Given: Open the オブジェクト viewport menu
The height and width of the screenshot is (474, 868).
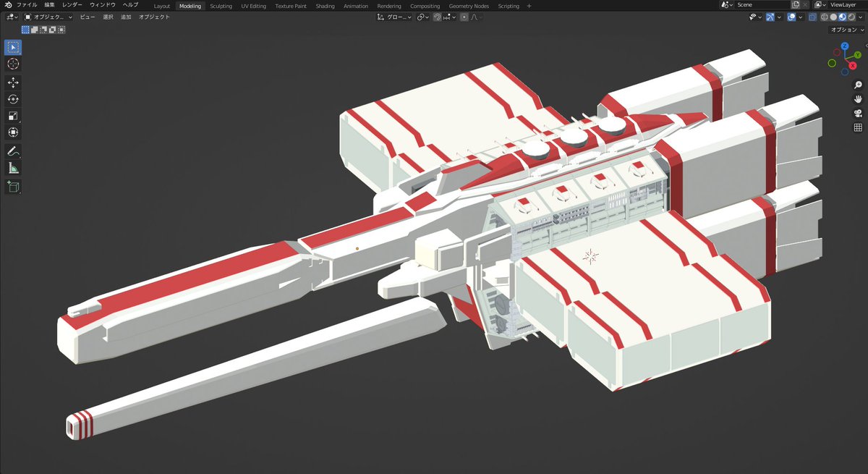Looking at the screenshot, I should coord(154,17).
